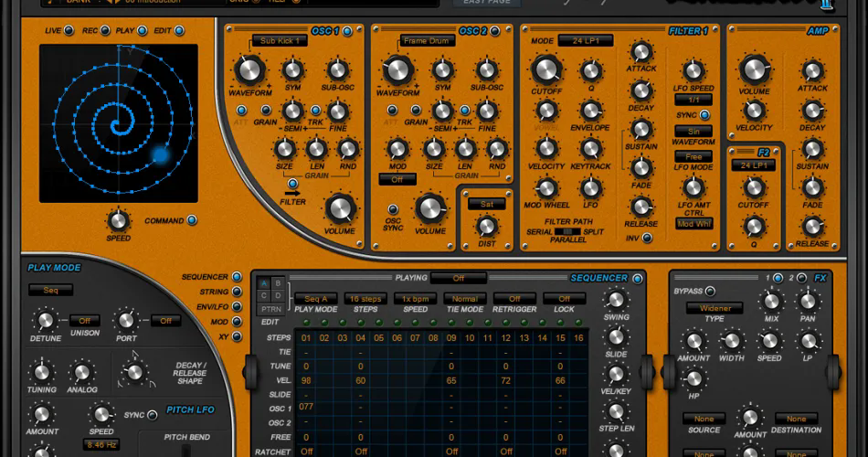Toggle the LIVE LED
This screenshot has width=868, height=457.
point(69,30)
